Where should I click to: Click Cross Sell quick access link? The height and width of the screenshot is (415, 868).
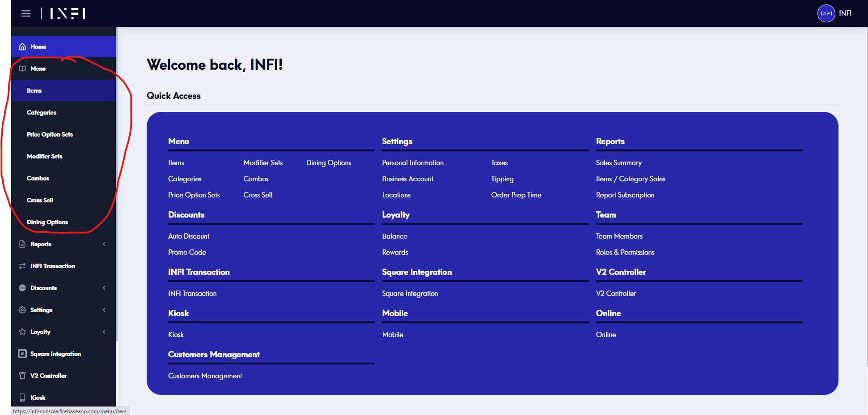pyautogui.click(x=258, y=195)
